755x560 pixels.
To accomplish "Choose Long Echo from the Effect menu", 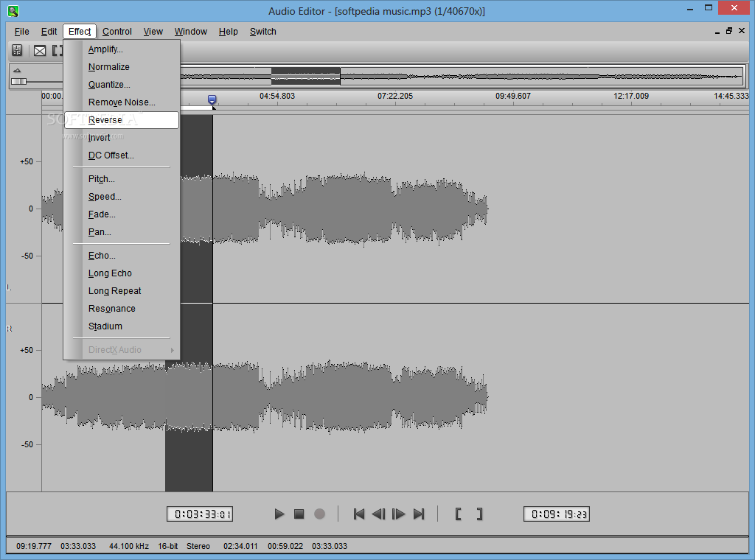I will pos(122,273).
